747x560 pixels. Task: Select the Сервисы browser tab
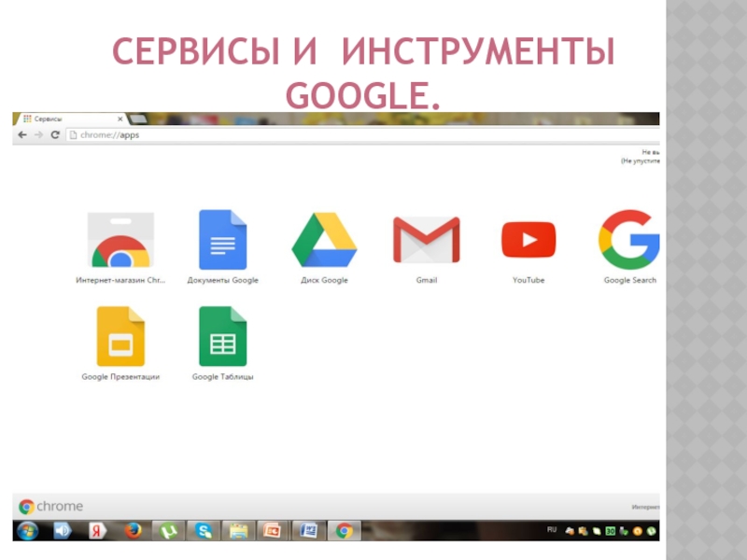tap(71, 119)
